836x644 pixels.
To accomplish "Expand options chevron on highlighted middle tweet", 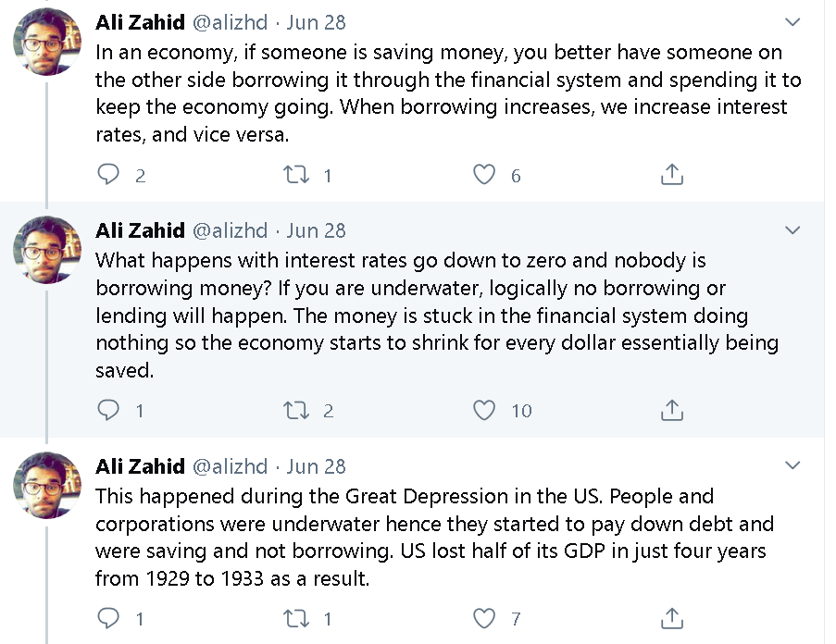I will click(792, 230).
